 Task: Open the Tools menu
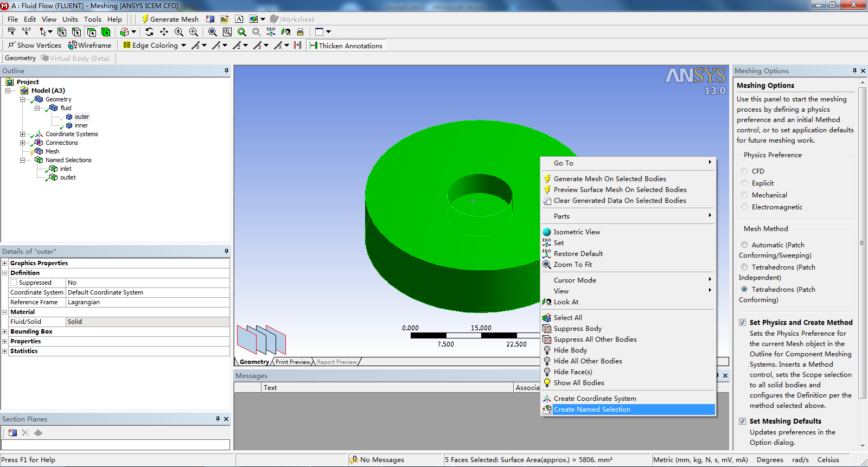[92, 19]
